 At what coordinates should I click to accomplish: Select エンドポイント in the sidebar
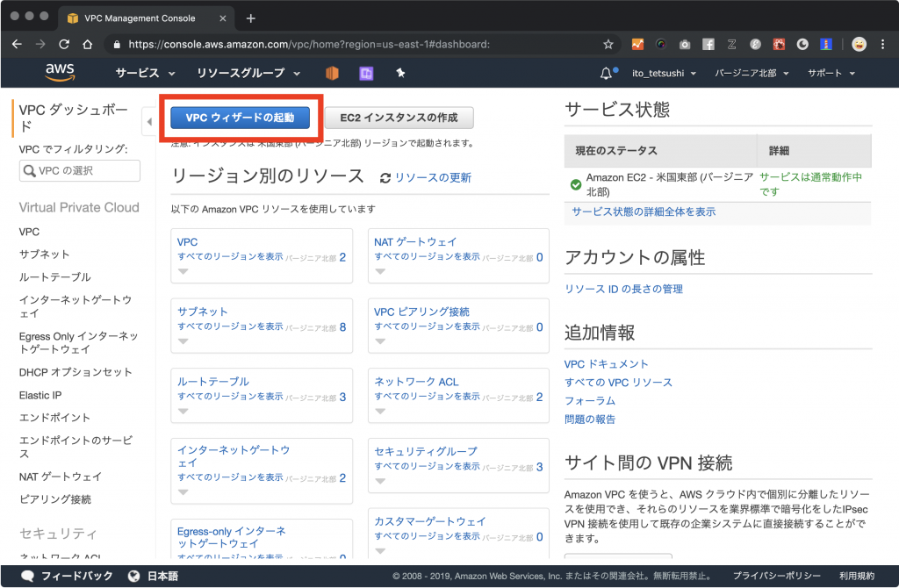(x=54, y=417)
